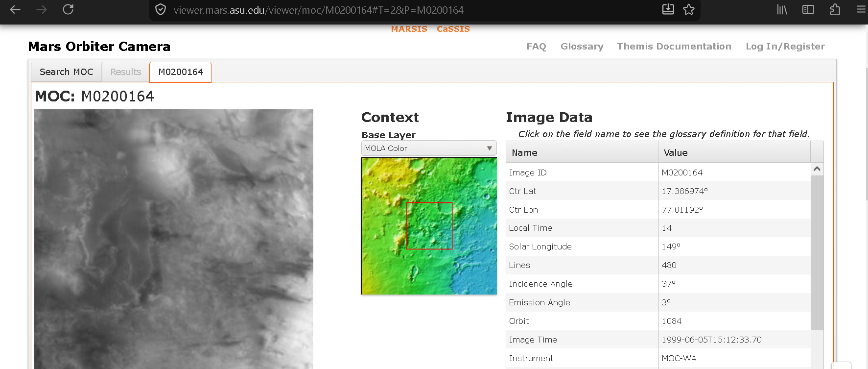Go to Themis Documentation
Image resolution: width=868 pixels, height=369 pixels.
(x=674, y=47)
